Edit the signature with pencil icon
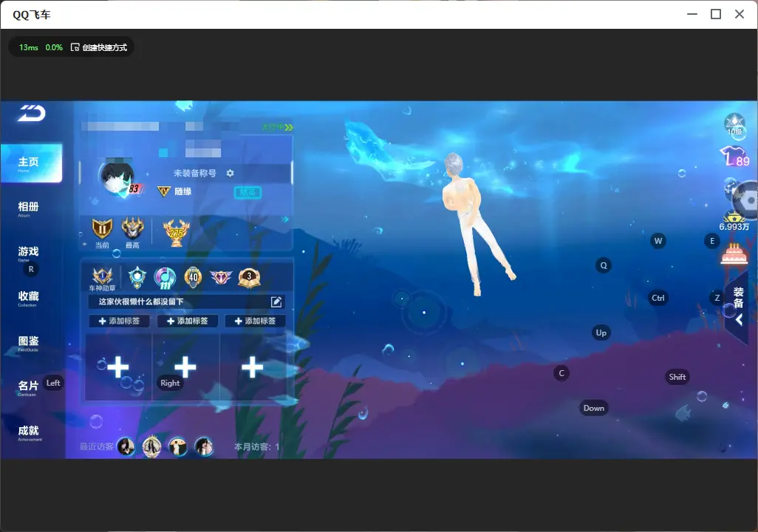Image resolution: width=758 pixels, height=532 pixels. [276, 301]
